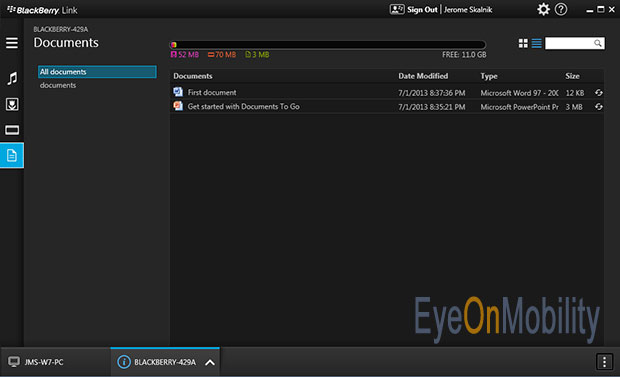Click the storage usage bar

click(x=328, y=45)
